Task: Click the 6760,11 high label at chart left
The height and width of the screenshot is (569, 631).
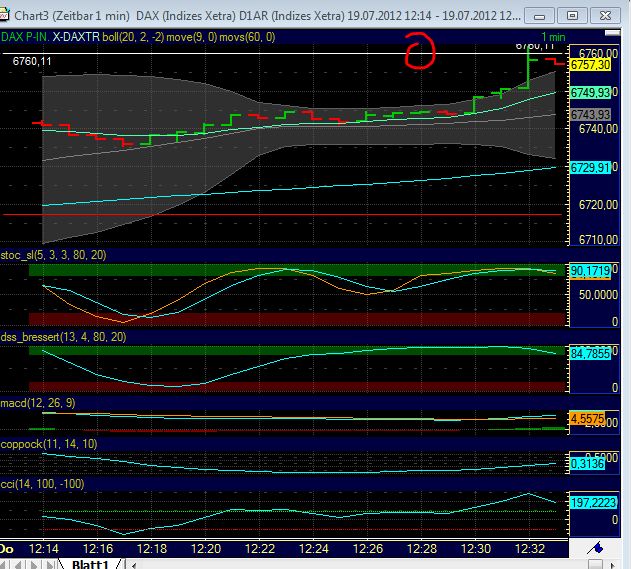Action: tap(32, 61)
